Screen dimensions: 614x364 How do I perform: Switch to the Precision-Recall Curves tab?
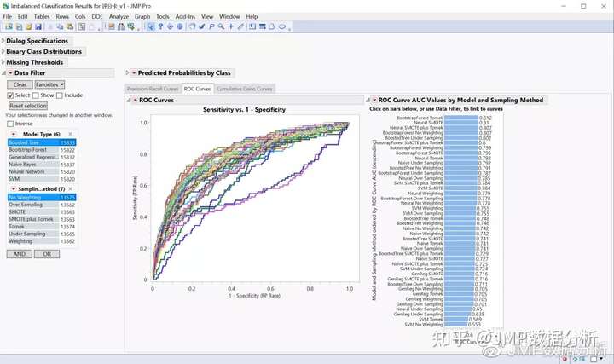152,89
